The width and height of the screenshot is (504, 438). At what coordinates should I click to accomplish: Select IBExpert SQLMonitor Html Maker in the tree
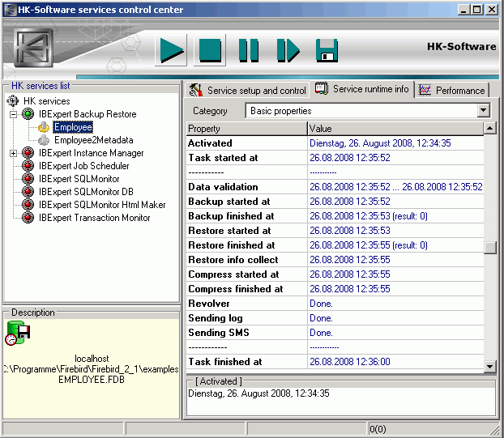(x=102, y=205)
